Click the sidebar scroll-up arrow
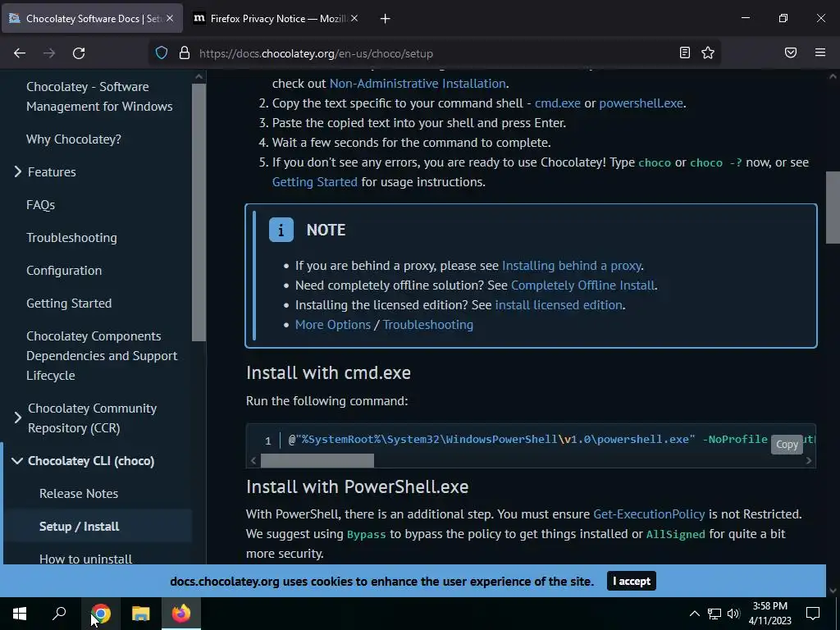Image resolution: width=840 pixels, height=630 pixels. (199, 76)
